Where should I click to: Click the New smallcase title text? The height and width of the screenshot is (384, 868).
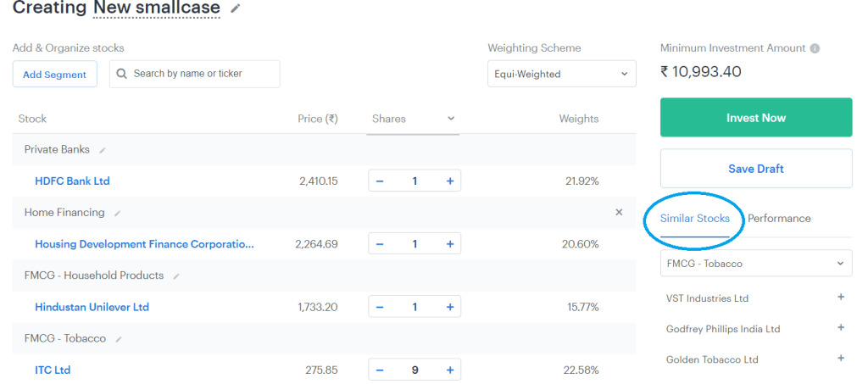tap(157, 8)
